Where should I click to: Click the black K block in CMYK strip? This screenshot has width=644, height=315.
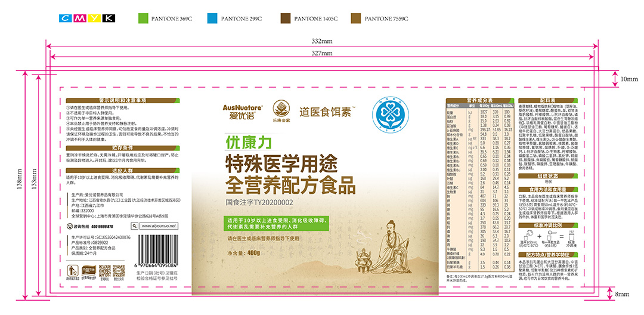click(109, 18)
